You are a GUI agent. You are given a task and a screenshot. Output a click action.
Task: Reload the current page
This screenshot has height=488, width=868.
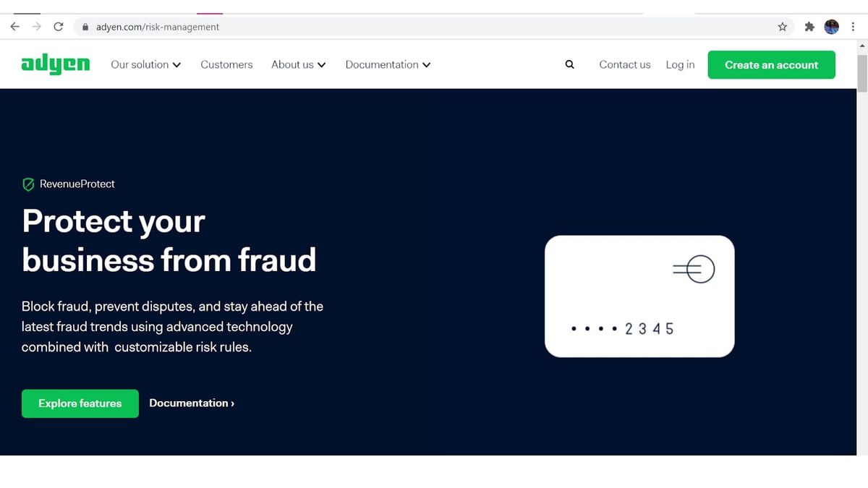click(59, 26)
